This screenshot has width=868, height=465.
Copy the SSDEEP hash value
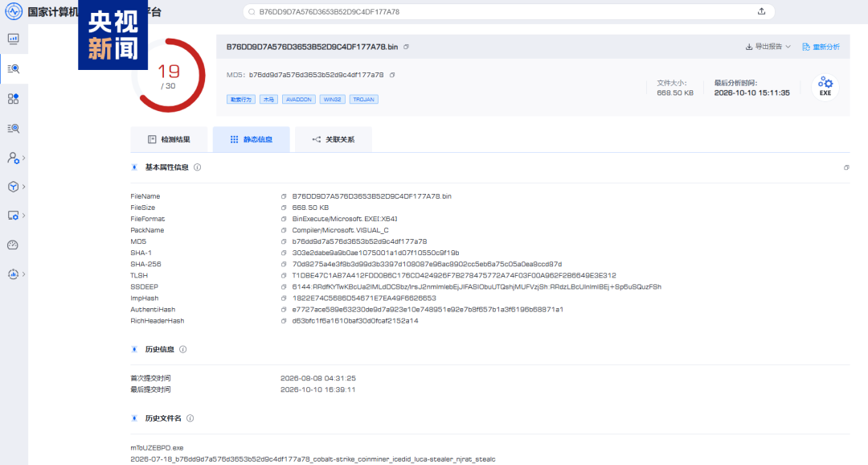(x=284, y=287)
